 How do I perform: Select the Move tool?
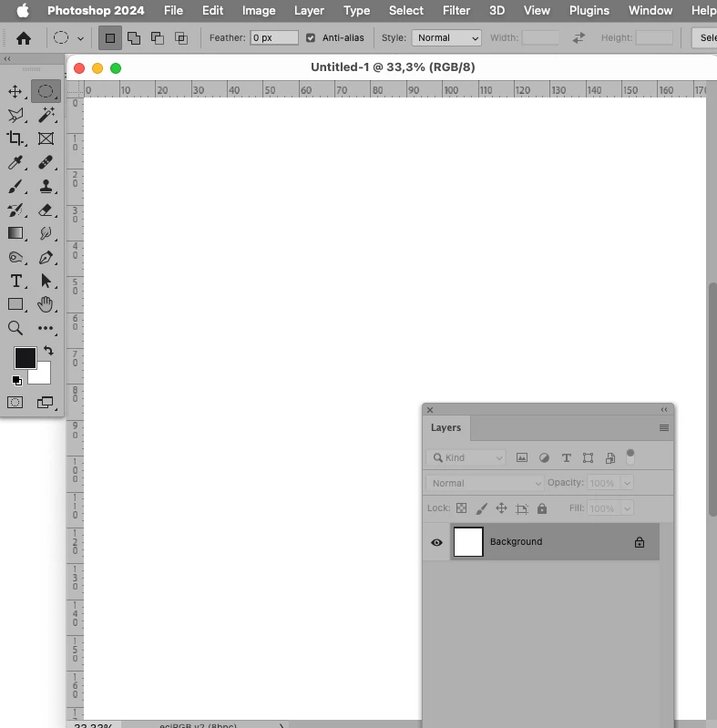[15, 91]
